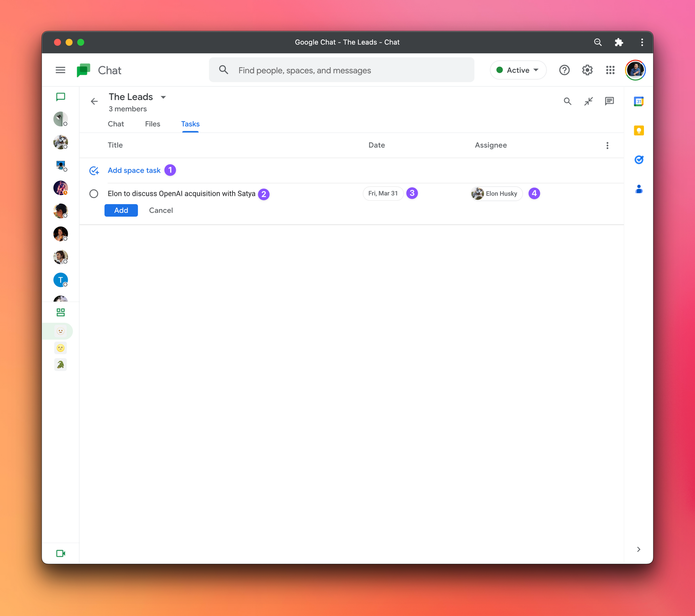Image resolution: width=695 pixels, height=616 pixels.
Task: Click Cancel to discard the task
Action: pyautogui.click(x=161, y=210)
